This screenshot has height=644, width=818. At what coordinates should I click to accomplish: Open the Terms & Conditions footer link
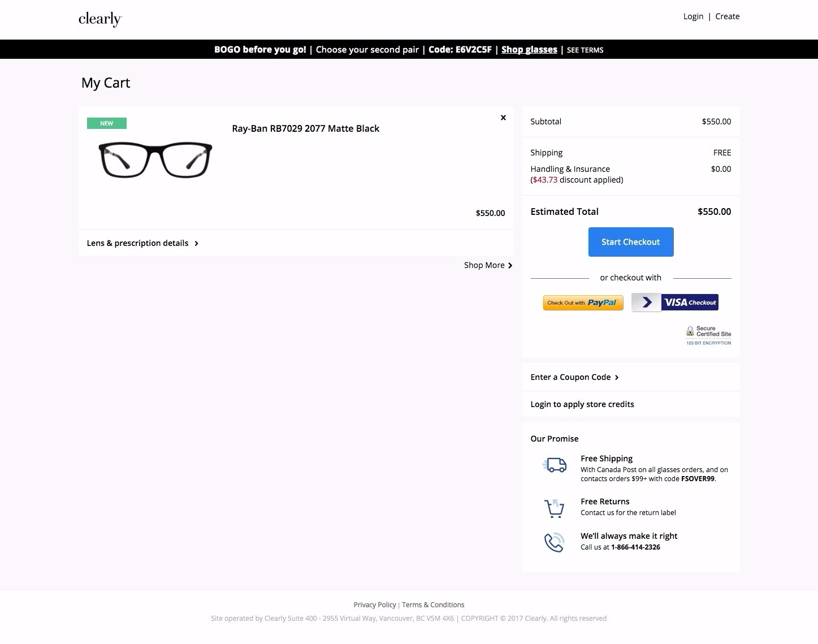(x=433, y=605)
